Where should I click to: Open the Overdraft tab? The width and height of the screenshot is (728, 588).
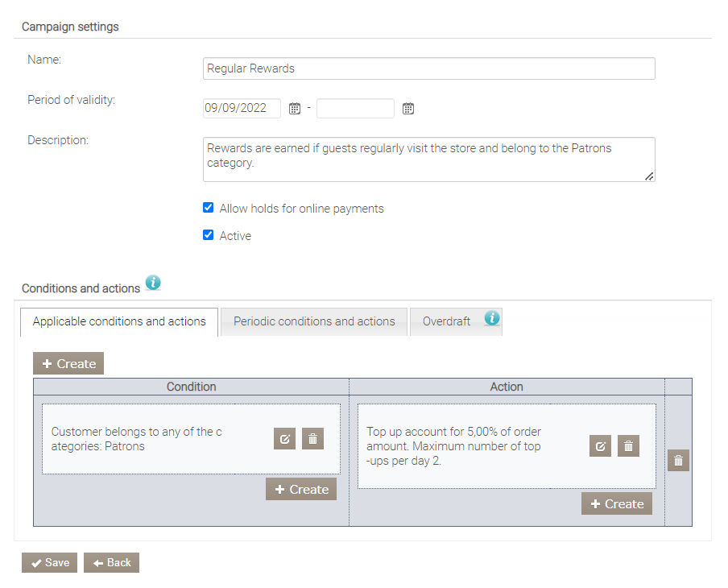(447, 321)
